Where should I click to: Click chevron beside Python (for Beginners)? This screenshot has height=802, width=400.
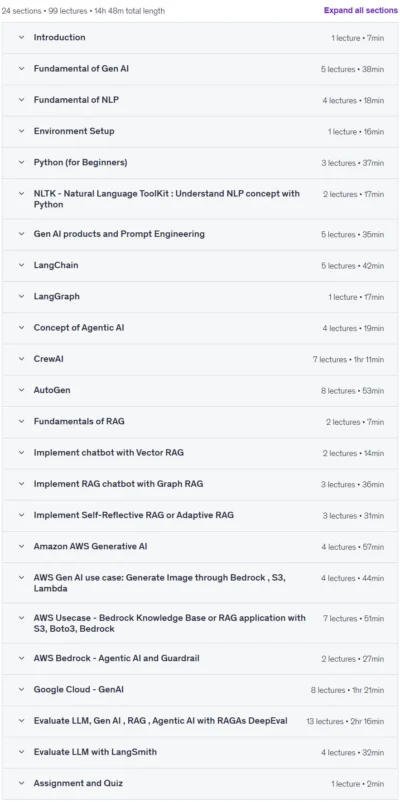coord(21,163)
